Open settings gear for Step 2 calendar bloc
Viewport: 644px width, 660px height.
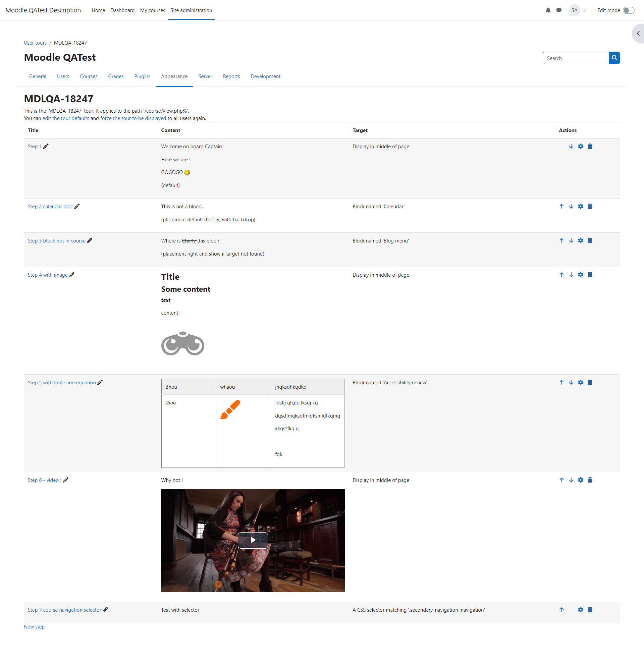(580, 206)
